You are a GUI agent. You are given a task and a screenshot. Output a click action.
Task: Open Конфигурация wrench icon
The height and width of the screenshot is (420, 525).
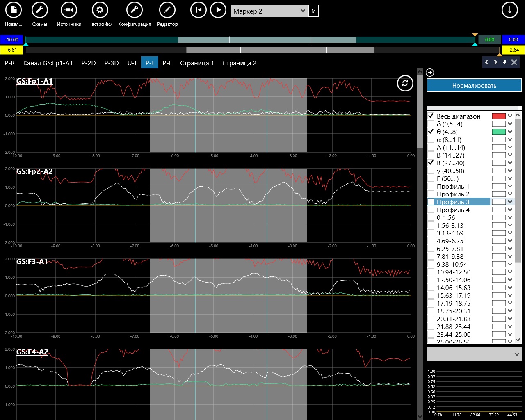point(135,10)
